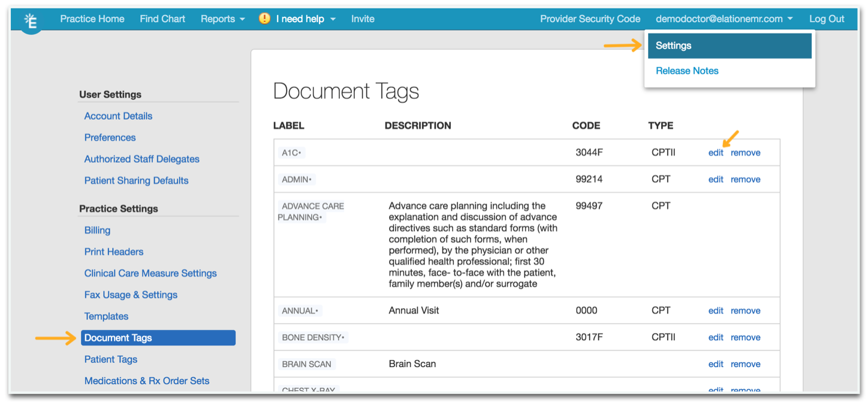
Task: Open Account Details settings
Action: tap(118, 116)
